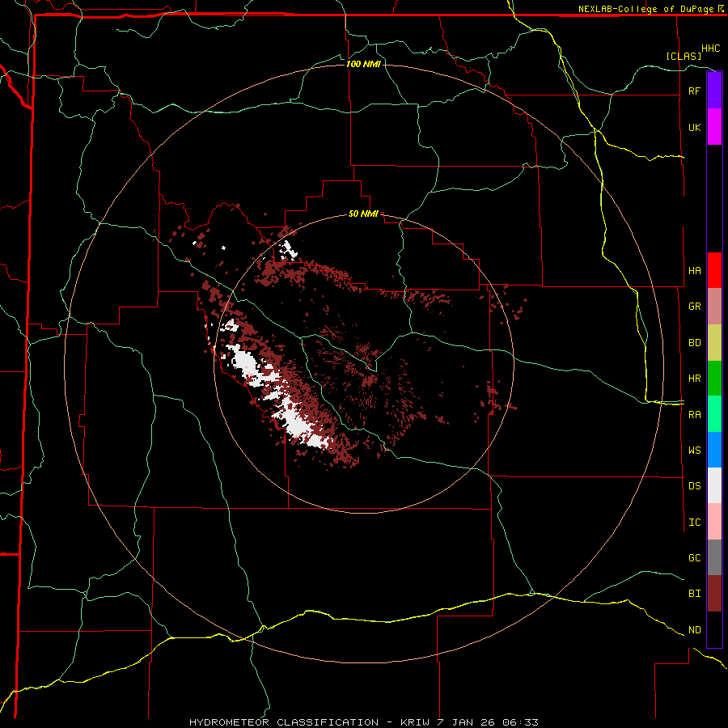Image resolution: width=728 pixels, height=728 pixels.
Task: Click the 'RF' legend label
Action: 694,91
